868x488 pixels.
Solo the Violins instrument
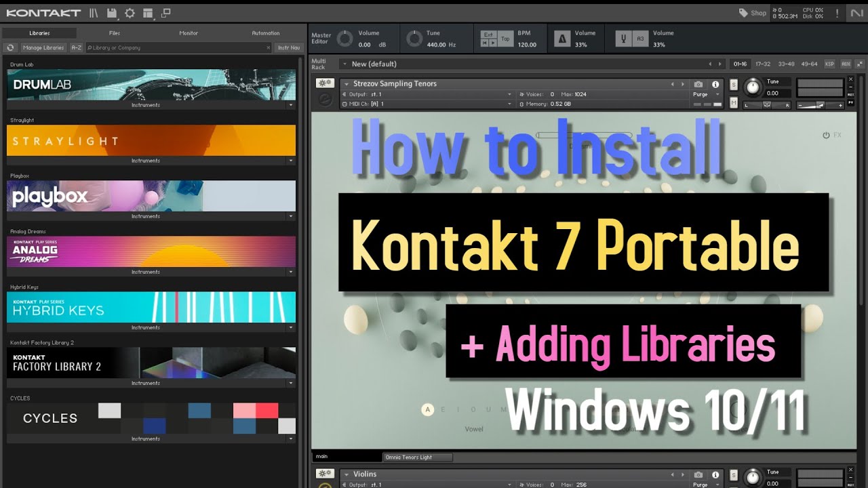[734, 475]
